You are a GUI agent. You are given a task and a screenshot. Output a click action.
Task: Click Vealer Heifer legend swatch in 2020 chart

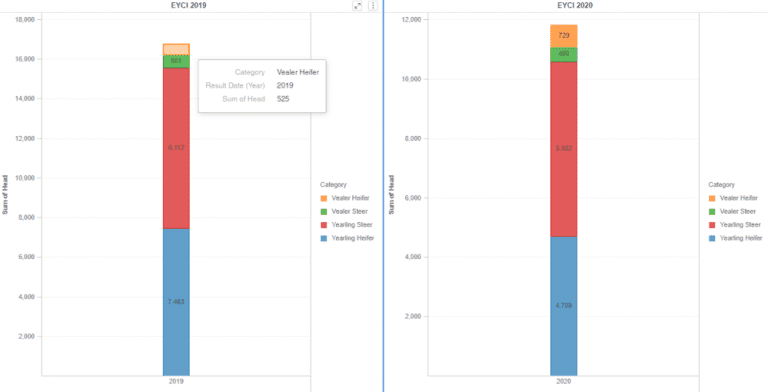click(712, 198)
